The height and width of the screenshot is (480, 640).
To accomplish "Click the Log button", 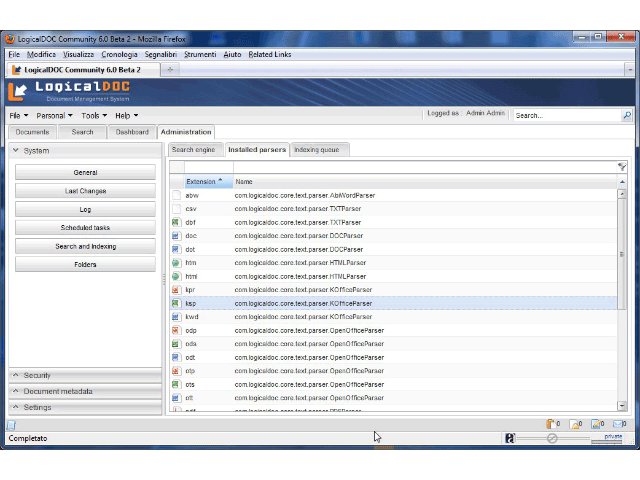I will [85, 209].
